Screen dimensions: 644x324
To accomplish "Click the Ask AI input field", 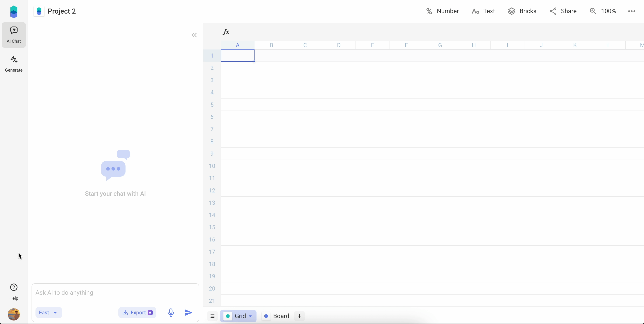I will pos(115,292).
